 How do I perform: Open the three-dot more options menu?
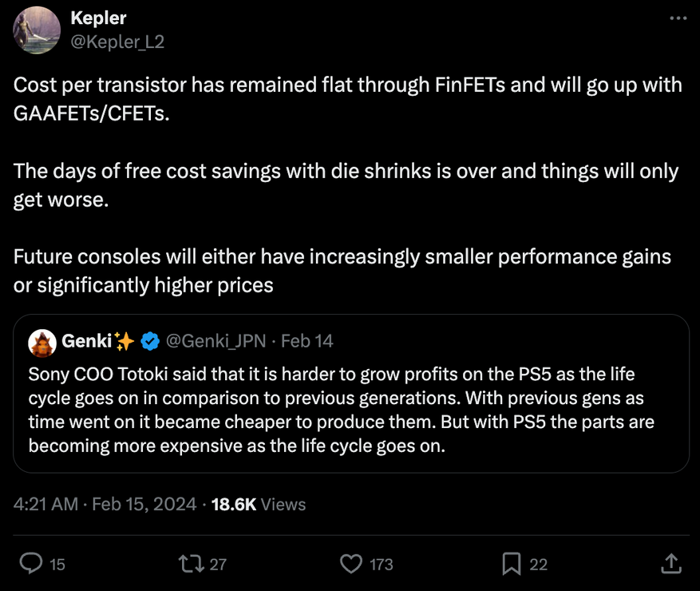tap(677, 19)
